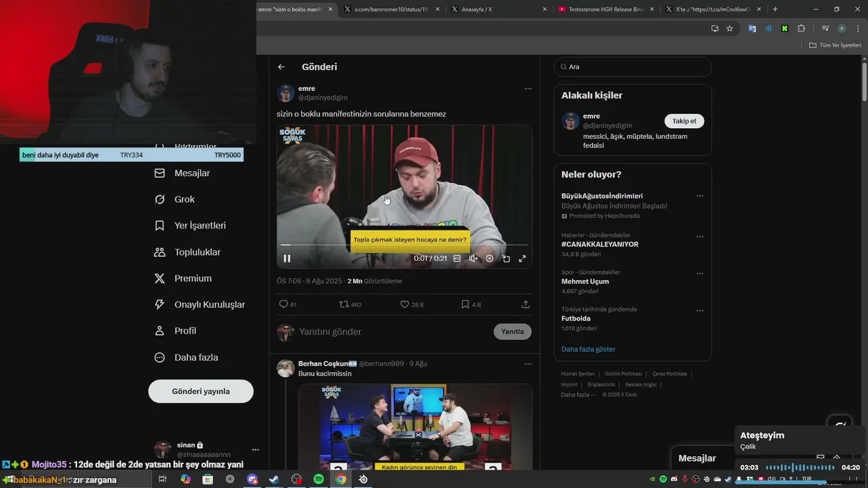Click the Yanıtını gönder reply field
The height and width of the screenshot is (488, 868).
[393, 331]
